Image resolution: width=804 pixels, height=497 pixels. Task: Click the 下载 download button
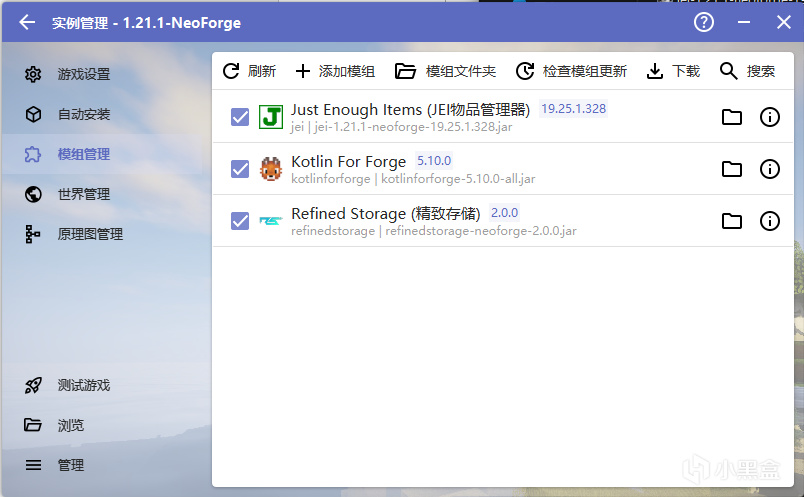pos(673,71)
